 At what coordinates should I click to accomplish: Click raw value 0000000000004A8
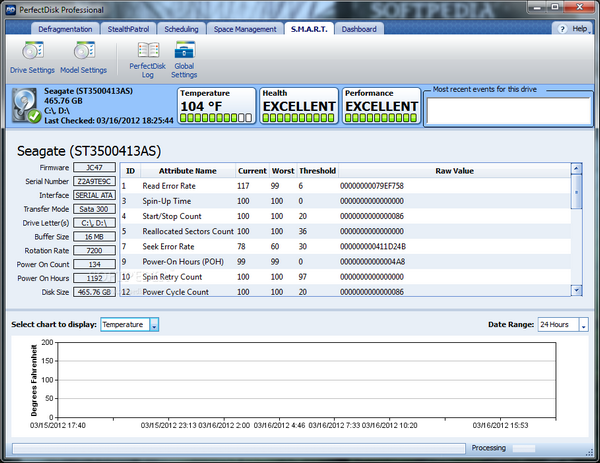(x=372, y=262)
